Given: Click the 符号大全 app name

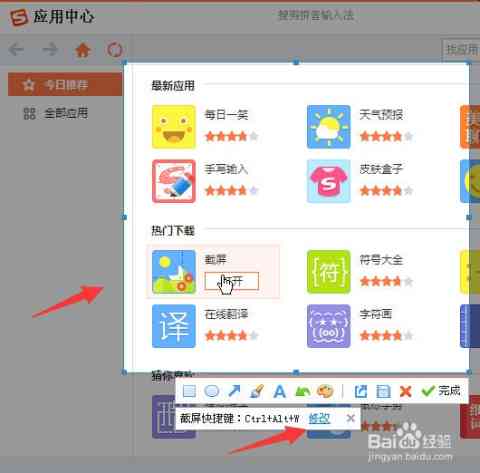Looking at the screenshot, I should [381, 259].
